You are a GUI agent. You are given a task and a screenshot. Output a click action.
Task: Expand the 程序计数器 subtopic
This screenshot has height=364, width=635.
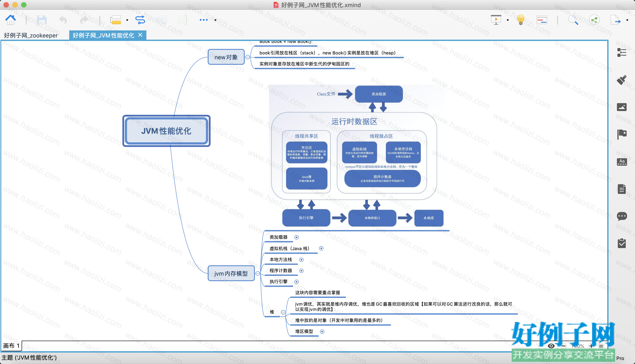[301, 271]
